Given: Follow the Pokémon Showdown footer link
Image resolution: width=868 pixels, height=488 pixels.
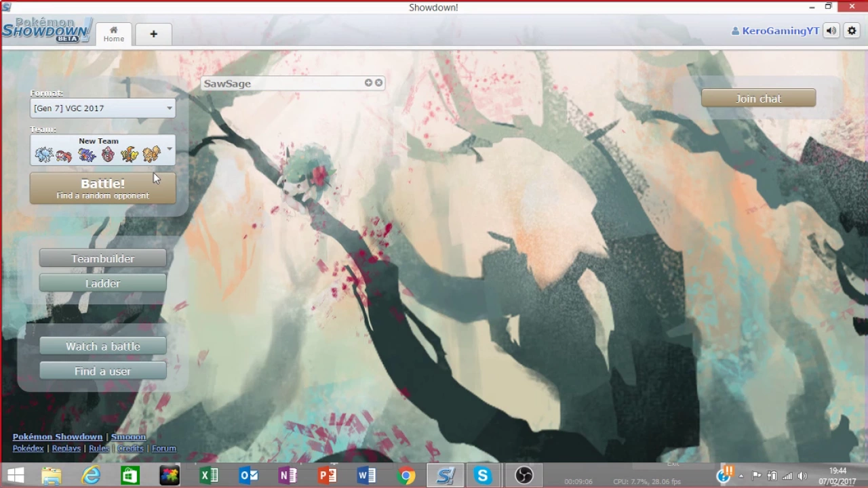Looking at the screenshot, I should pos(58,436).
